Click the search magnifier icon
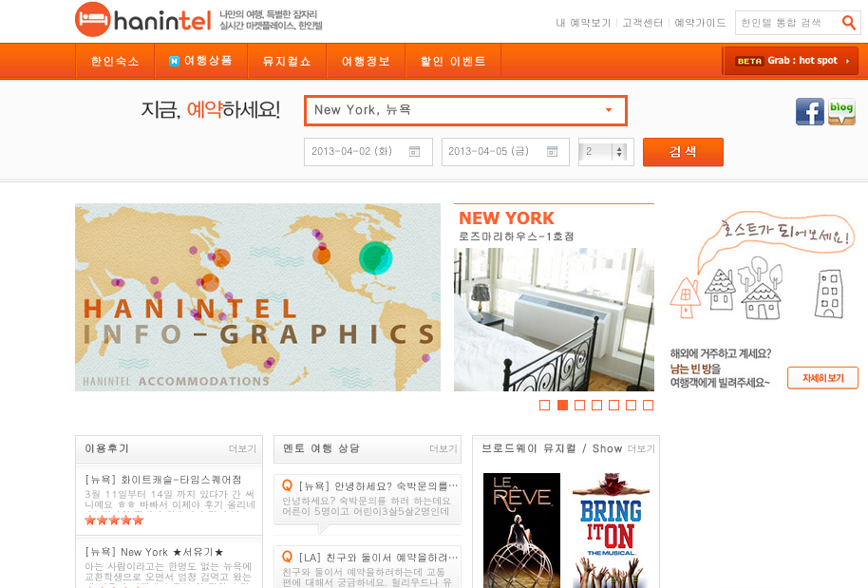Screen dimensions: 868x588 848,23
